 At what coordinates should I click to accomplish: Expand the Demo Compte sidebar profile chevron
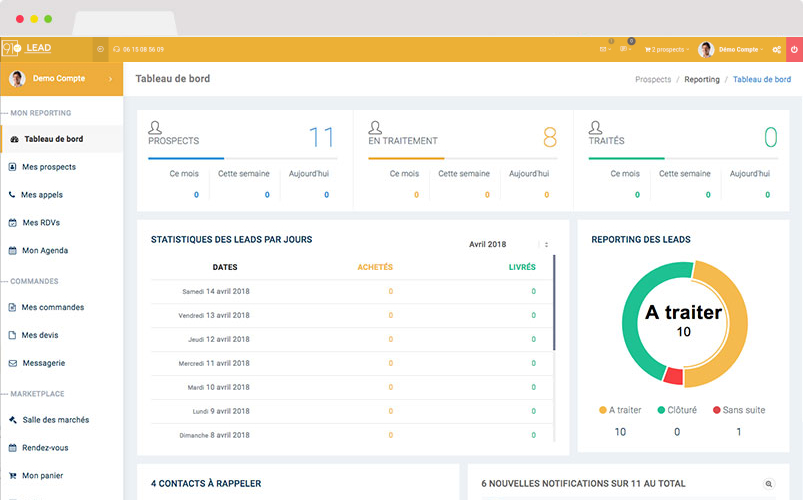click(x=110, y=78)
